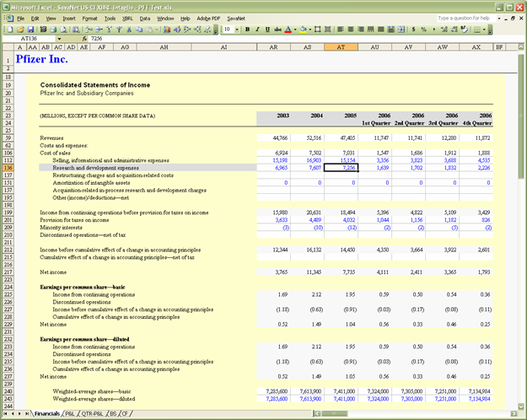This screenshot has width=527, height=420.
Task: Save the workbook with the floppy icon
Action: [30, 30]
